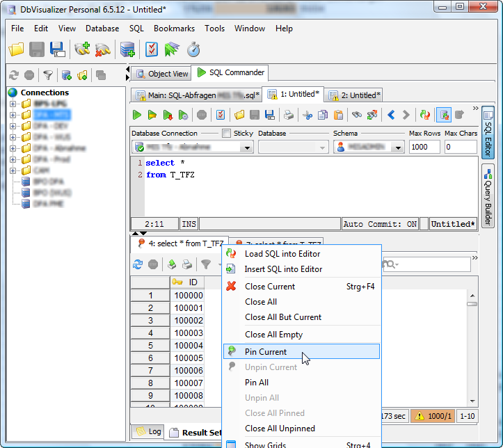Click the Find binoculars icon
This screenshot has width=503, height=448.
point(357,115)
